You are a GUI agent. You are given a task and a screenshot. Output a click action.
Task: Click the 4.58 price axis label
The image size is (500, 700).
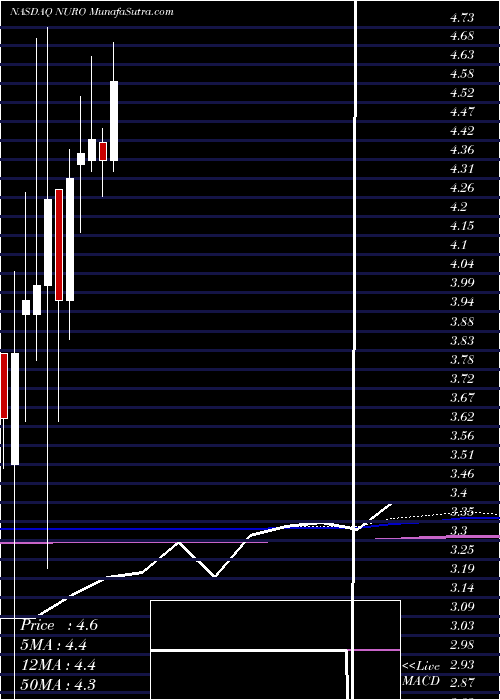click(462, 73)
